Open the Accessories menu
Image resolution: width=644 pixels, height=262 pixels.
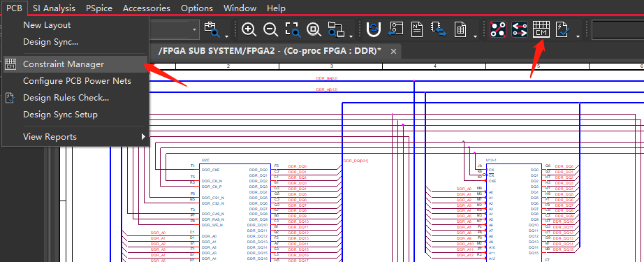(146, 8)
